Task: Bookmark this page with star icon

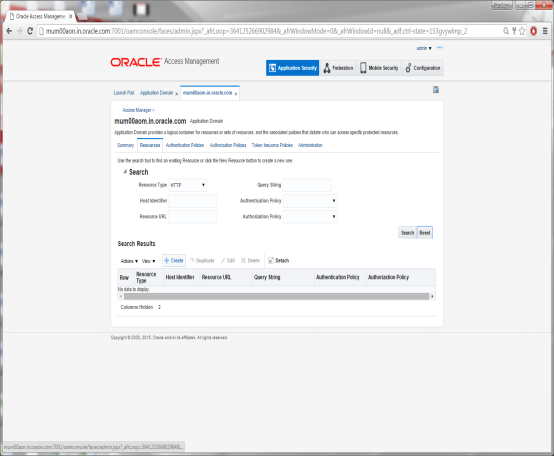Action: click(522, 31)
